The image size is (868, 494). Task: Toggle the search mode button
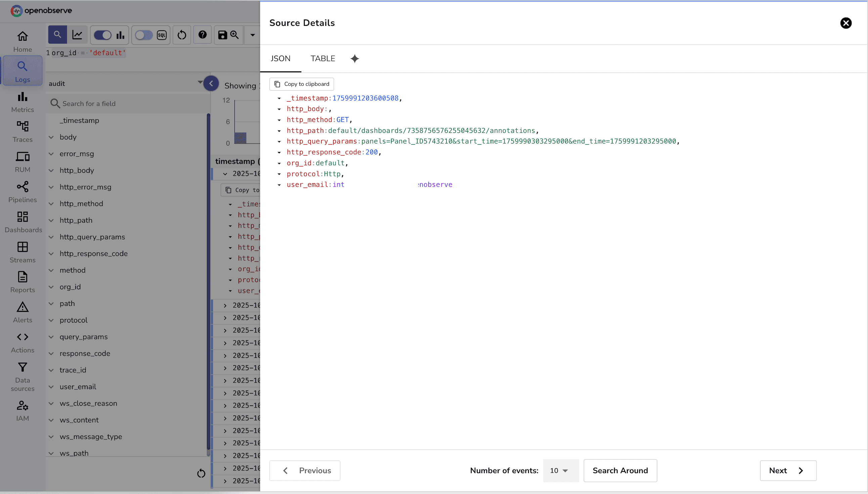coord(57,35)
